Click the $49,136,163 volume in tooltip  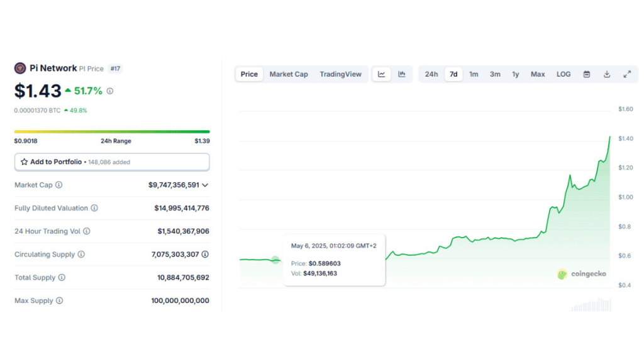[x=320, y=273]
